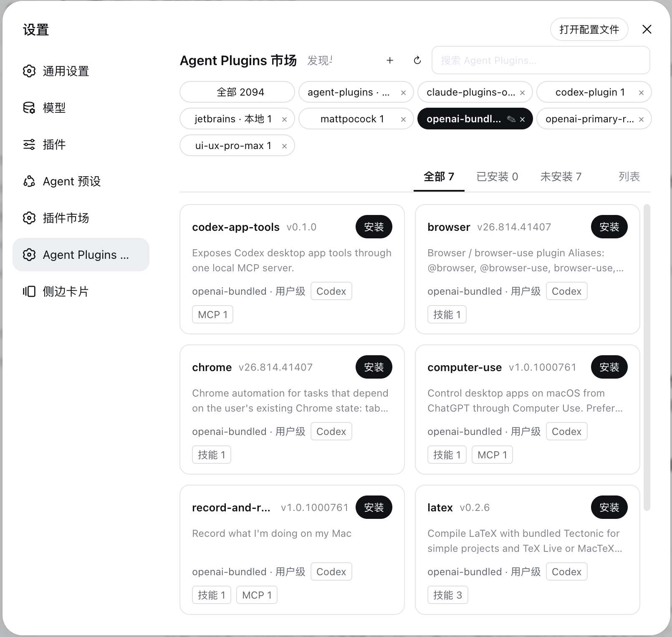Click MCP 1 tag on computer-use card
The height and width of the screenshot is (637, 672).
493,455
